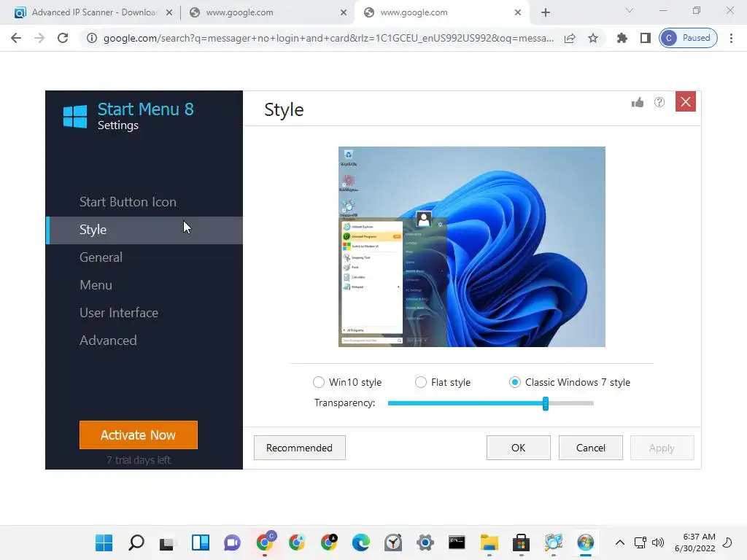747x560 pixels.
Task: Click the Chrome address bar URL
Action: click(x=328, y=38)
